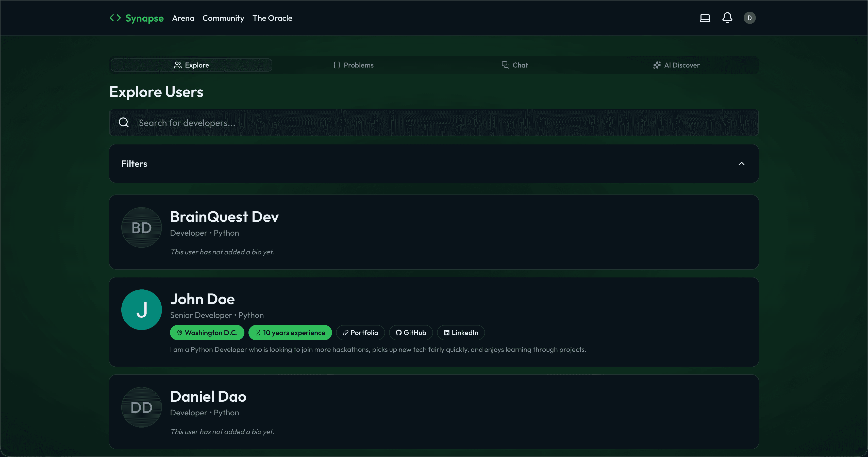The width and height of the screenshot is (868, 457).
Task: Focus the Search for developers field
Action: point(434,122)
